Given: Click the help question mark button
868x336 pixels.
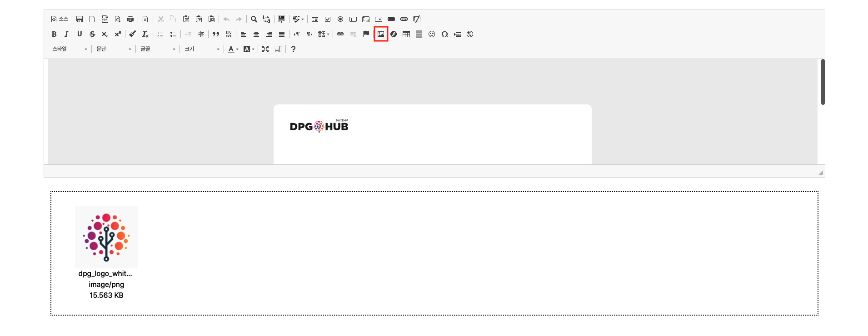Looking at the screenshot, I should [x=293, y=49].
